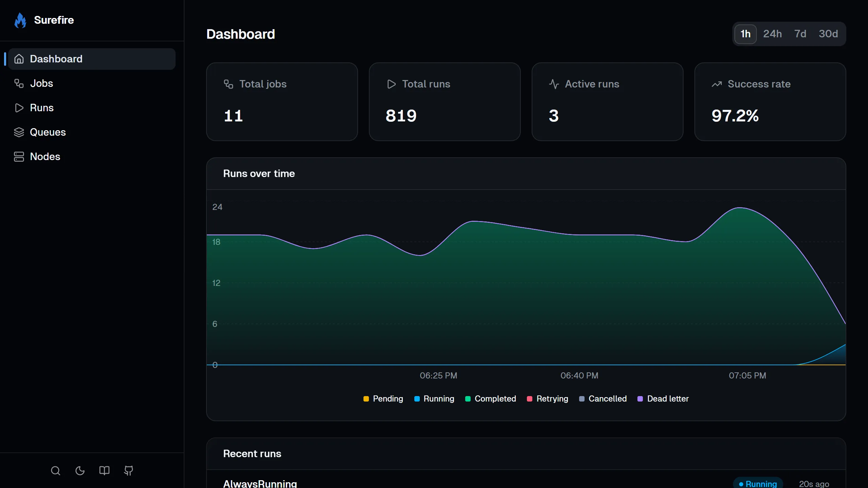
Task: Open the AlwaysRunning recent run
Action: (x=260, y=483)
